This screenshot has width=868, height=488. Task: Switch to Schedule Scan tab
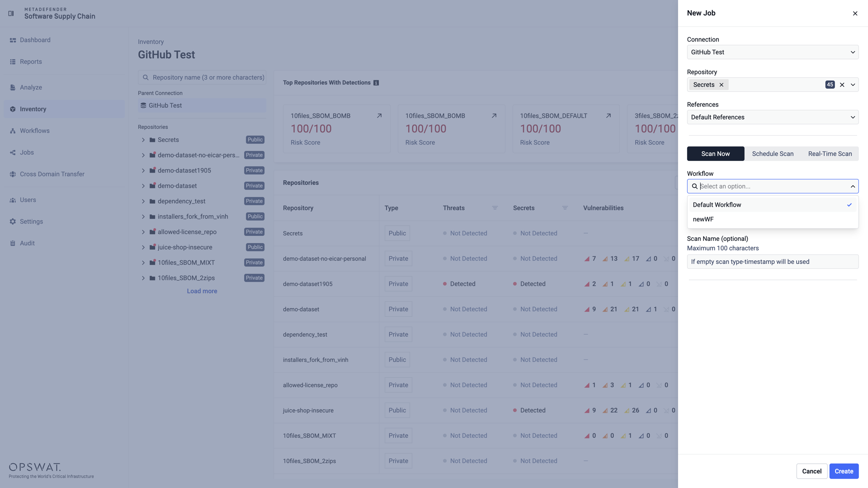[773, 154]
